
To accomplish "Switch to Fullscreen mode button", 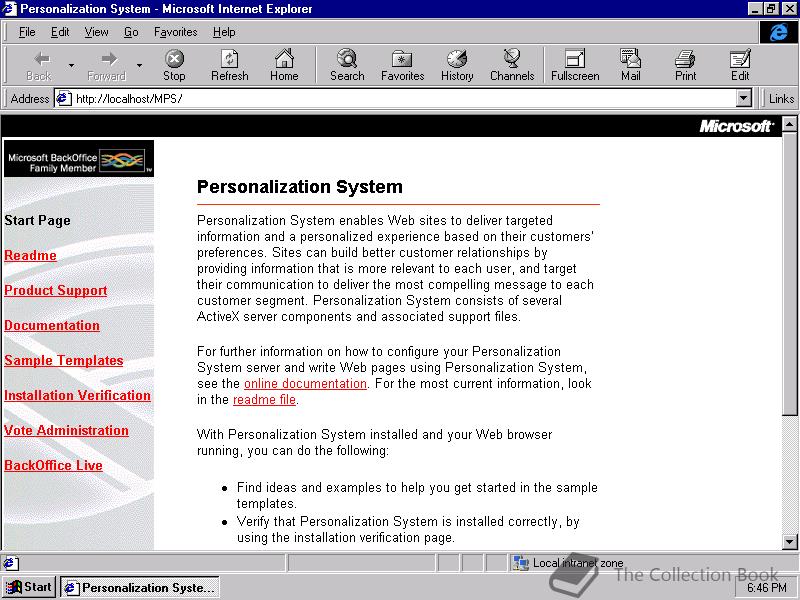I will pos(575,65).
